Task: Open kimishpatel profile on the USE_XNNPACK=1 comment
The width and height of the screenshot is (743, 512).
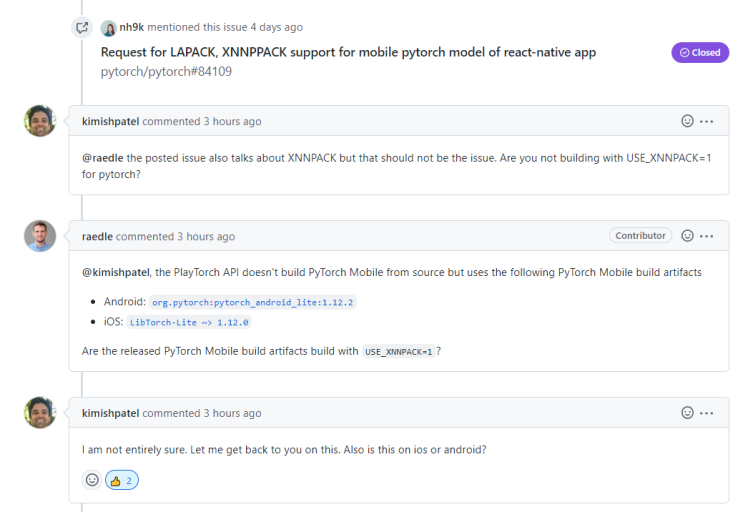Action: click(x=110, y=121)
